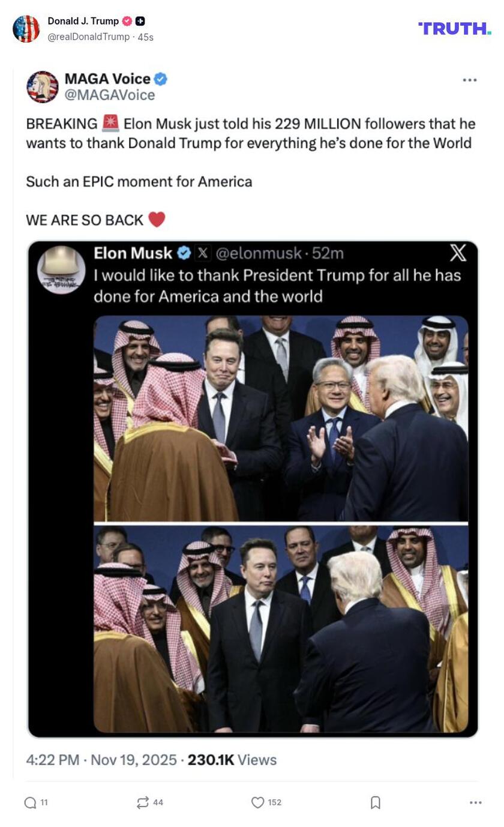The width and height of the screenshot is (504, 827).
Task: ReTruth the post using the repost icon
Action: tap(142, 802)
